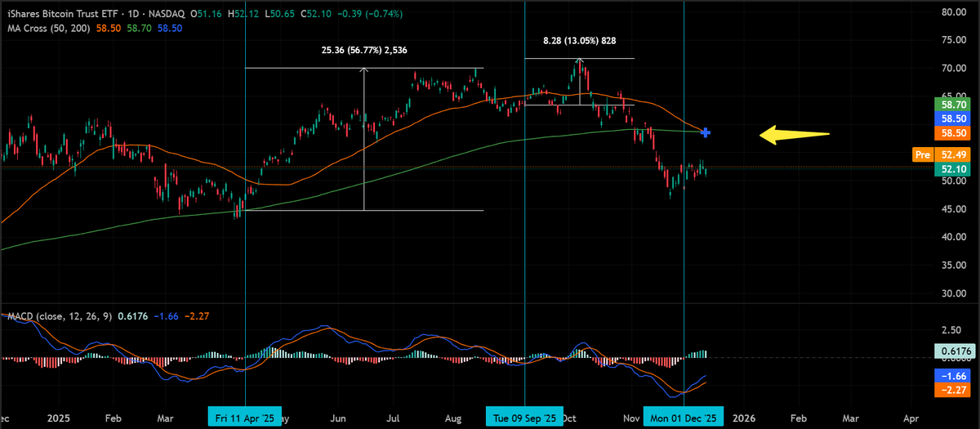
Task: Click the Jun month label on time axis
Action: click(340, 418)
